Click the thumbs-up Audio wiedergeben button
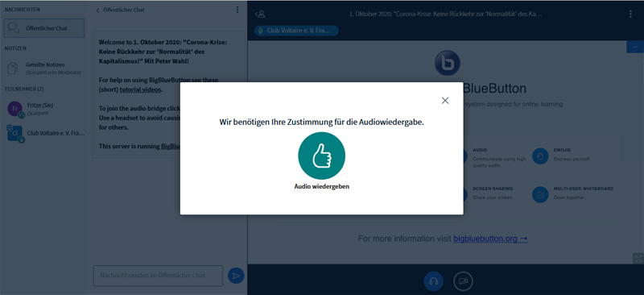Screen dimensions: 644x295 321,156
